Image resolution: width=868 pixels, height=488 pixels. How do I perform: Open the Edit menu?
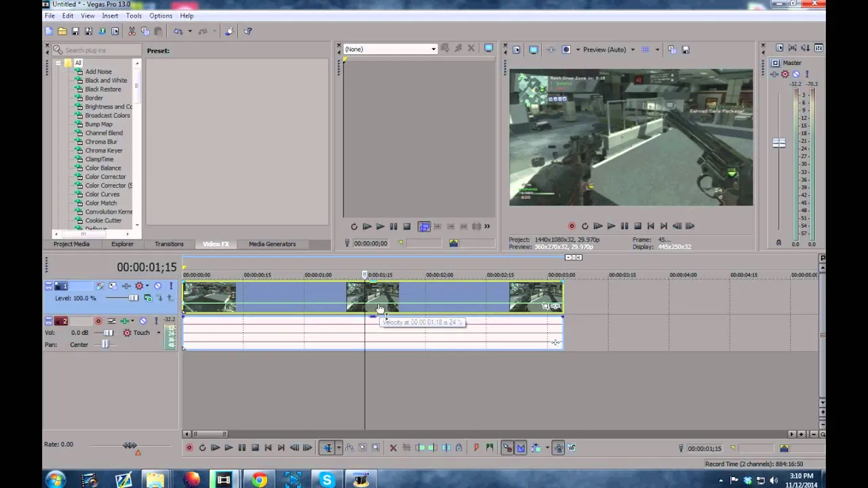tap(68, 16)
